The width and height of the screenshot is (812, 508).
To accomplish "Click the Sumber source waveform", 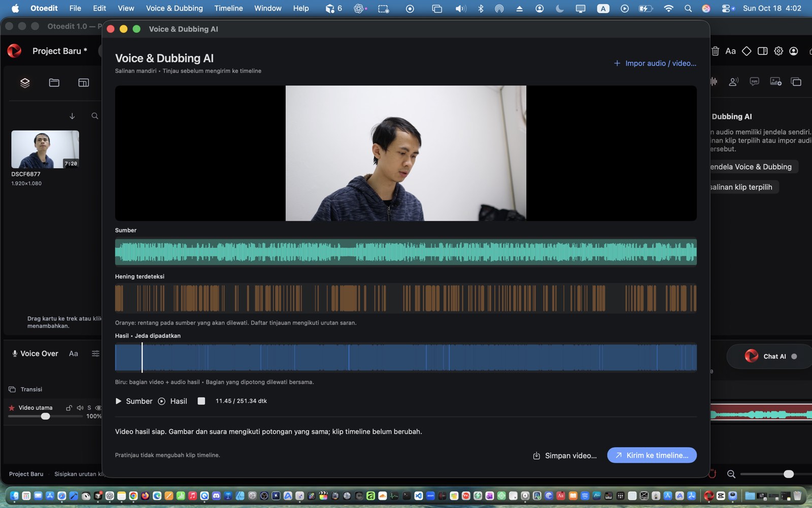I will (406, 252).
